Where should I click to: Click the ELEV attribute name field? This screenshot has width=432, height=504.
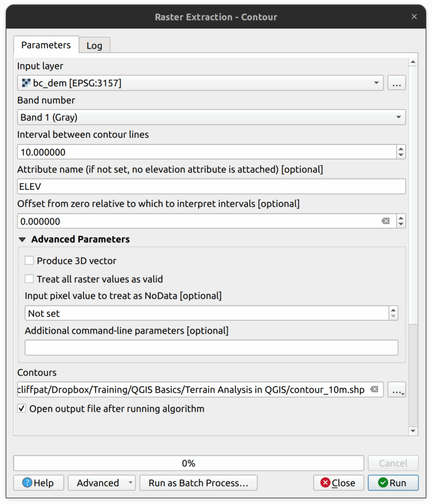click(x=211, y=187)
